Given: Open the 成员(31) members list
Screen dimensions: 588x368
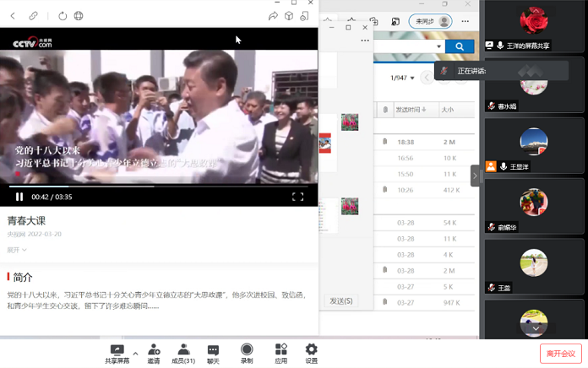Looking at the screenshot, I should [183, 354].
